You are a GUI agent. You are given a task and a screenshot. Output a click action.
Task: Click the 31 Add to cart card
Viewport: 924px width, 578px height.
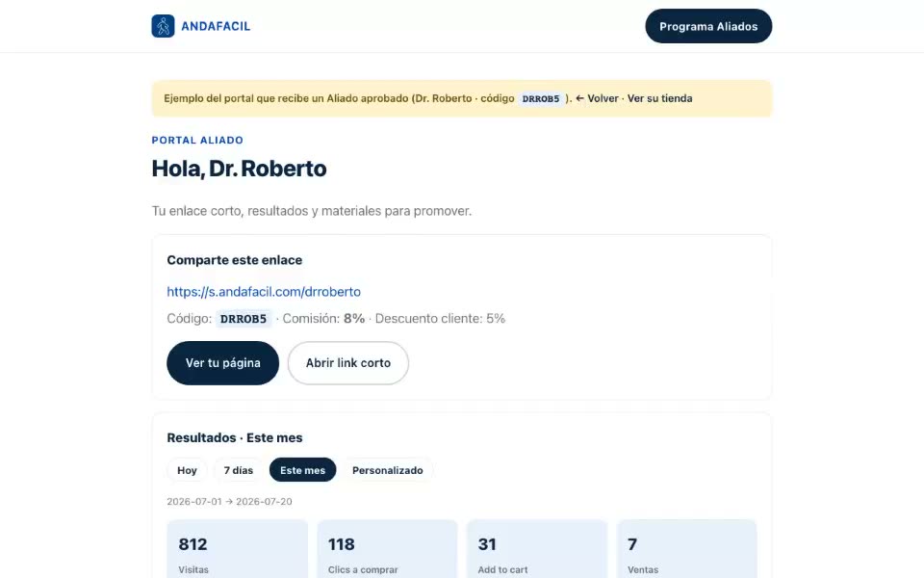point(537,549)
